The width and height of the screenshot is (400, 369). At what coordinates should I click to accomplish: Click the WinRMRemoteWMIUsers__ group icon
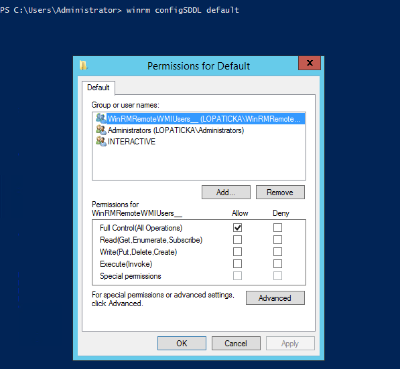(x=101, y=118)
